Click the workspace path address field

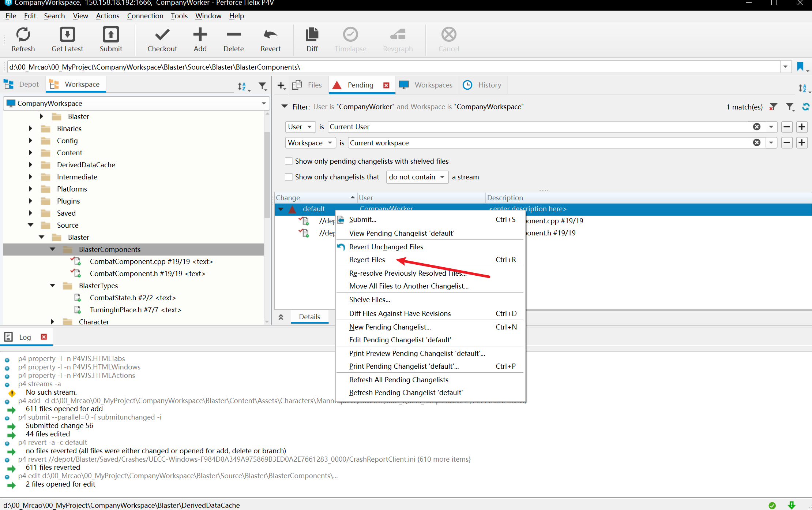(x=394, y=67)
